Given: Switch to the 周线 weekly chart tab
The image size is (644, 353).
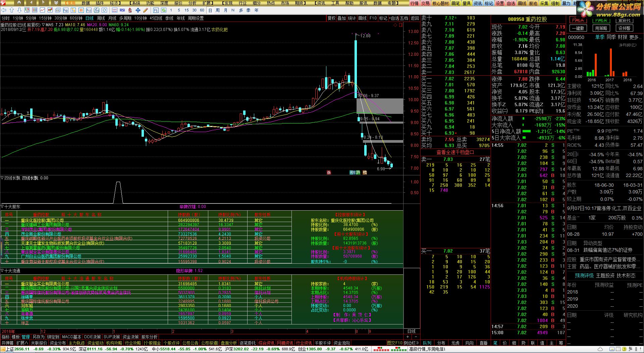Looking at the screenshot, I should coord(101,18).
